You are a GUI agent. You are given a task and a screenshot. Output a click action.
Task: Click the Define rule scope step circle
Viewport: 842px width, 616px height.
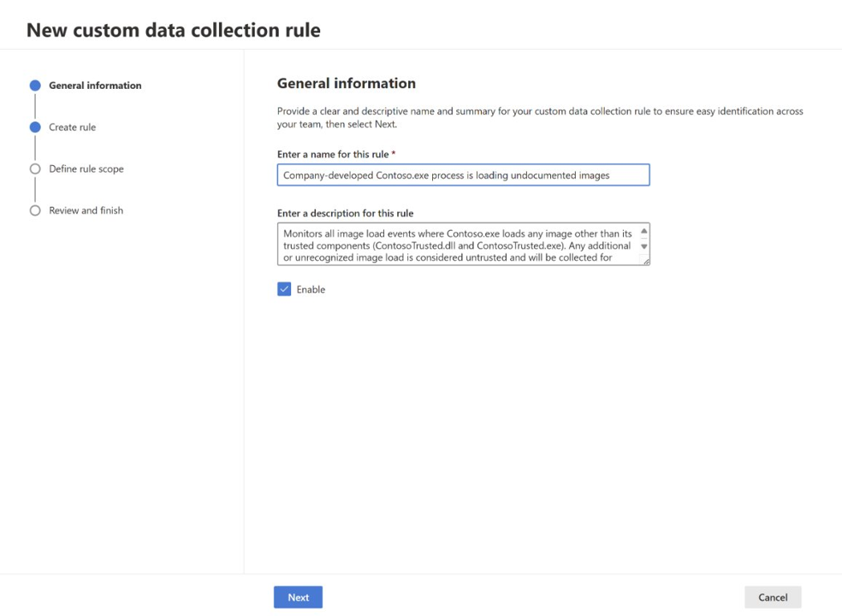tap(35, 169)
